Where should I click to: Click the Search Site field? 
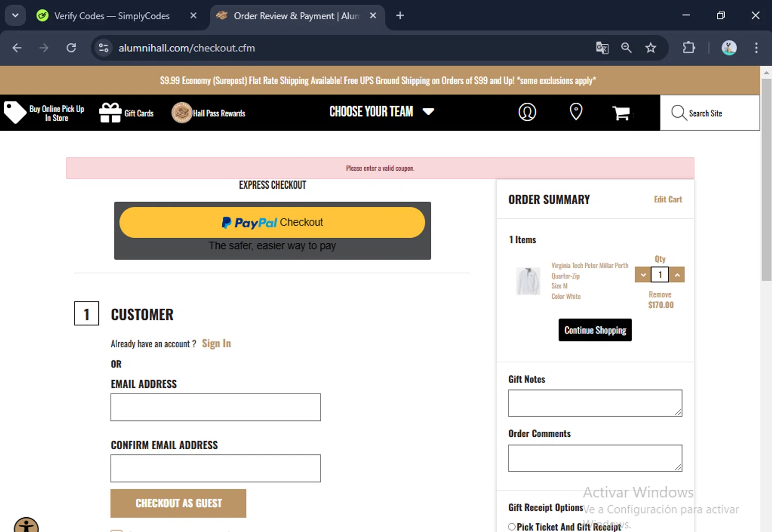coord(710,113)
